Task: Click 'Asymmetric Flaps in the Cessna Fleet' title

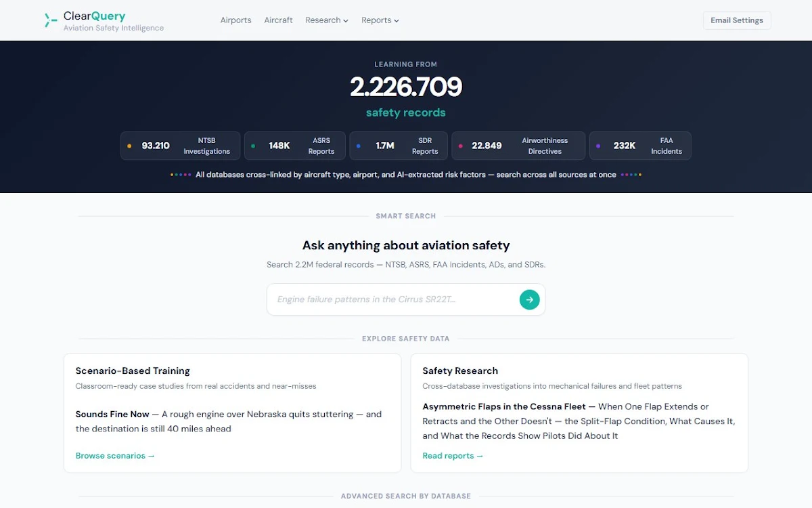Action: pos(504,406)
